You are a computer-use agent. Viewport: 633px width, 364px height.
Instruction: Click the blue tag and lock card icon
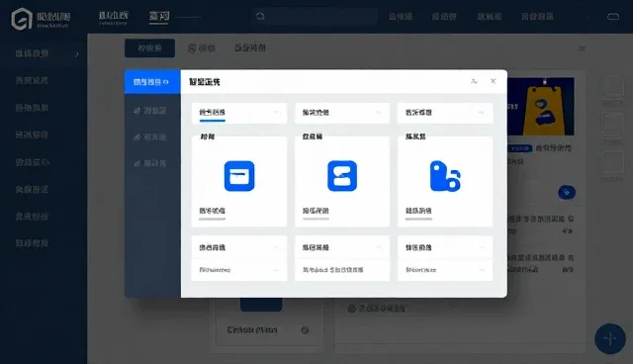tap(445, 176)
